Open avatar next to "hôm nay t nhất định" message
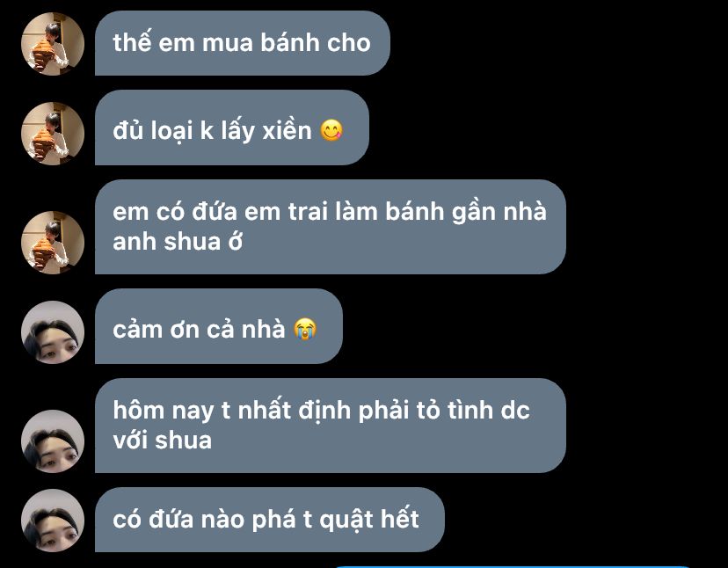Viewport: 728px width, 568px height. pos(53,441)
